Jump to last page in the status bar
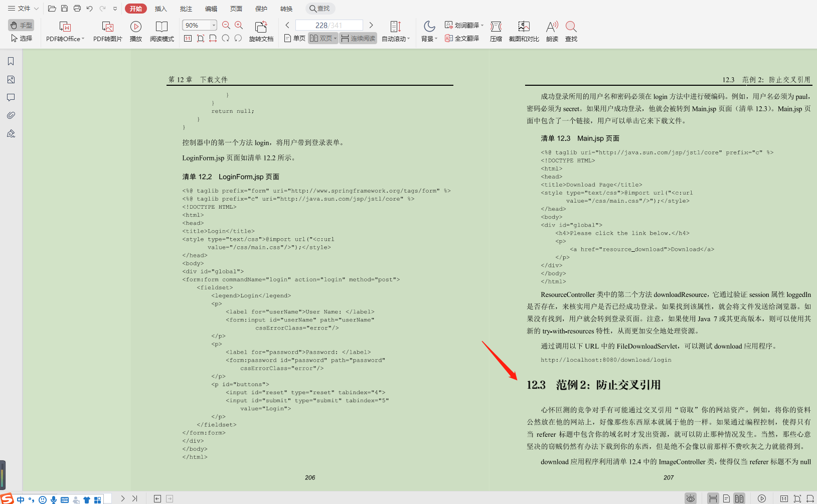Screen dimensions: 817x504 [134, 498]
